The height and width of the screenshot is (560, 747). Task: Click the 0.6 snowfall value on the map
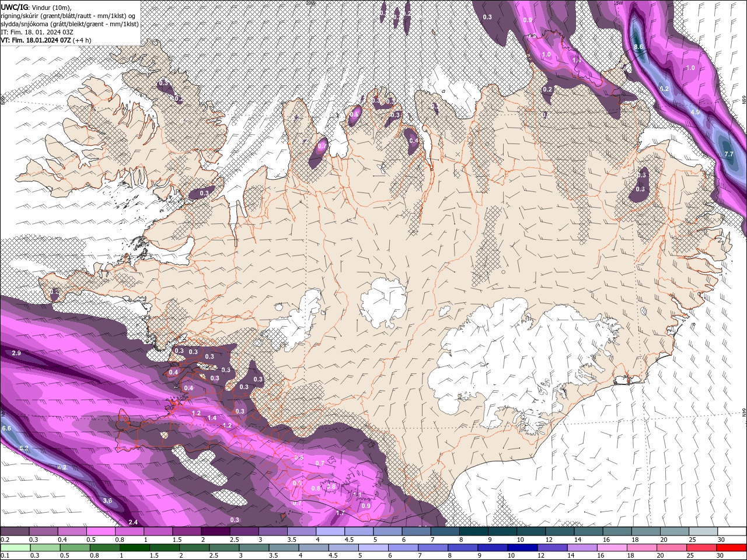[354, 115]
